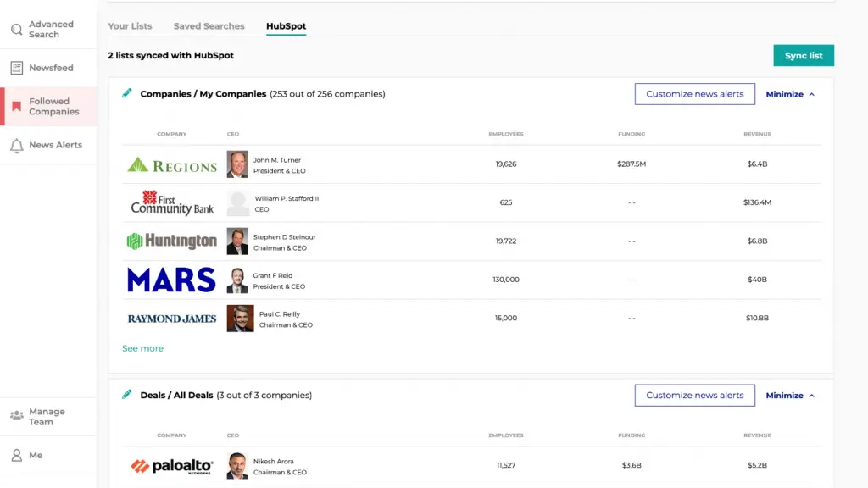Click the Followed Companies bookmark icon
This screenshot has height=488, width=868.
16,107
